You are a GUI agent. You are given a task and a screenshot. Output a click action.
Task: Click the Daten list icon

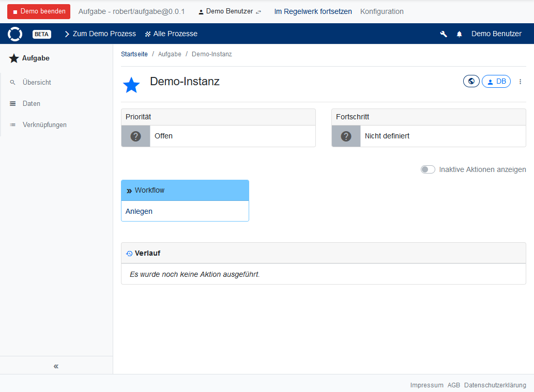pyautogui.click(x=12, y=103)
